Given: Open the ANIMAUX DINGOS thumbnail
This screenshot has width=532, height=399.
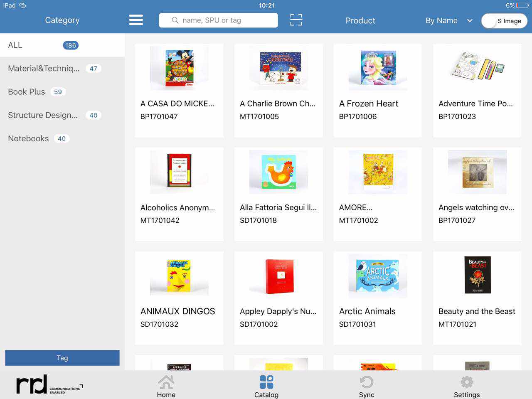Looking at the screenshot, I should [x=179, y=276].
